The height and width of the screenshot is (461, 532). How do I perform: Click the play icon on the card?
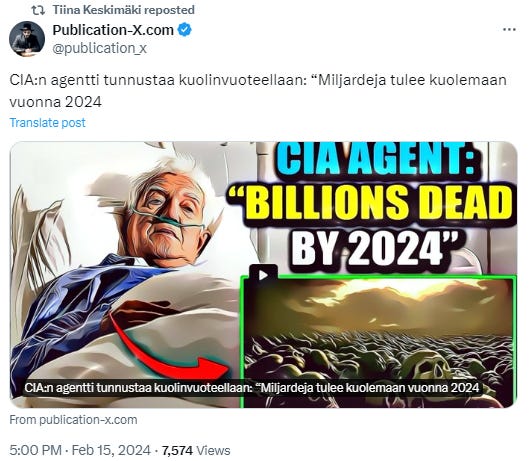pyautogui.click(x=263, y=275)
